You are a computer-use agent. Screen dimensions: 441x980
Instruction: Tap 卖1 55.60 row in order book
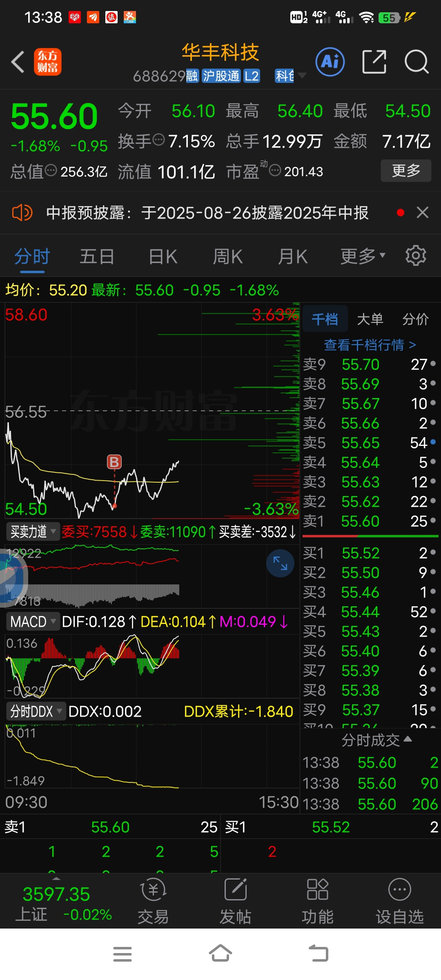click(x=370, y=521)
